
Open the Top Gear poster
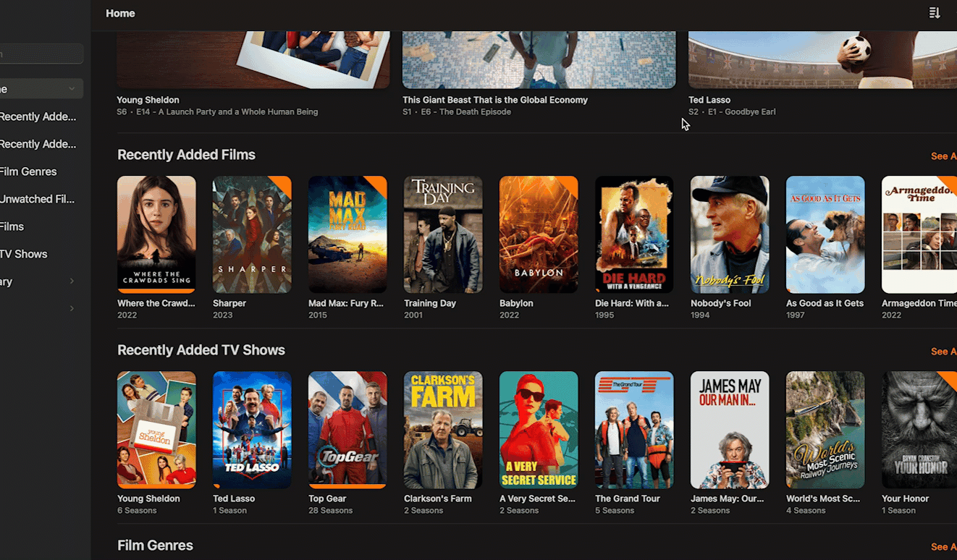click(347, 430)
